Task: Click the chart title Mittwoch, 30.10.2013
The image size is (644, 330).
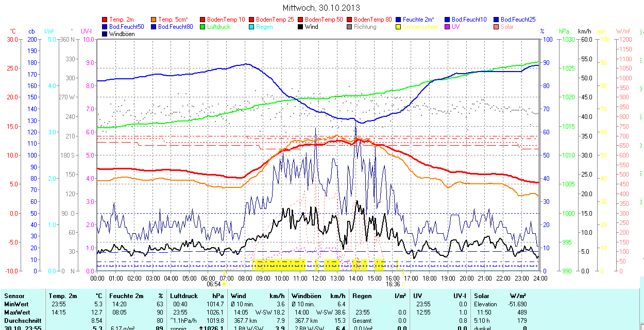Action: click(x=321, y=8)
